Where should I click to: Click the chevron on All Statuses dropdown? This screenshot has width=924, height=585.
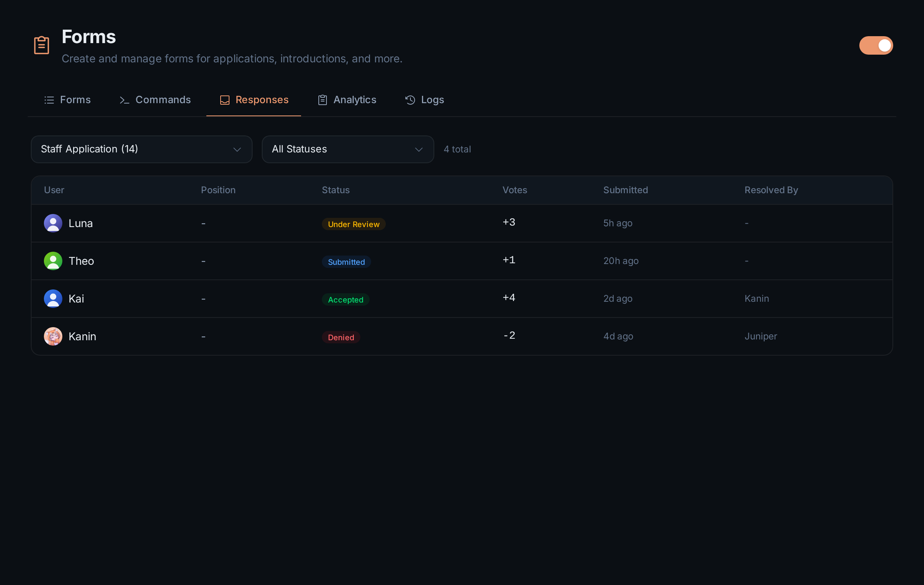[419, 149]
